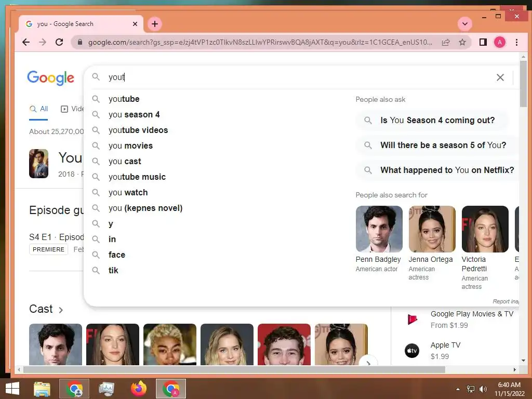Close the 'you - Google Search' tab
The width and height of the screenshot is (532, 399).
pyautogui.click(x=135, y=24)
